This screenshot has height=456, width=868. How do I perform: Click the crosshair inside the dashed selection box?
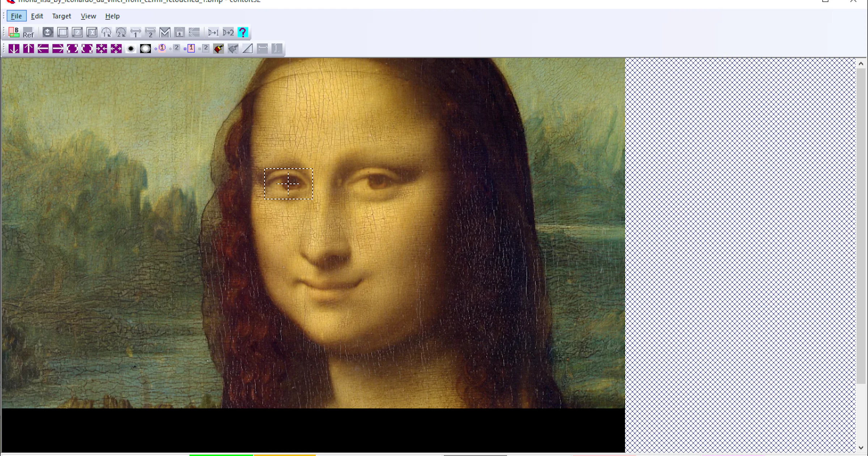coord(288,183)
